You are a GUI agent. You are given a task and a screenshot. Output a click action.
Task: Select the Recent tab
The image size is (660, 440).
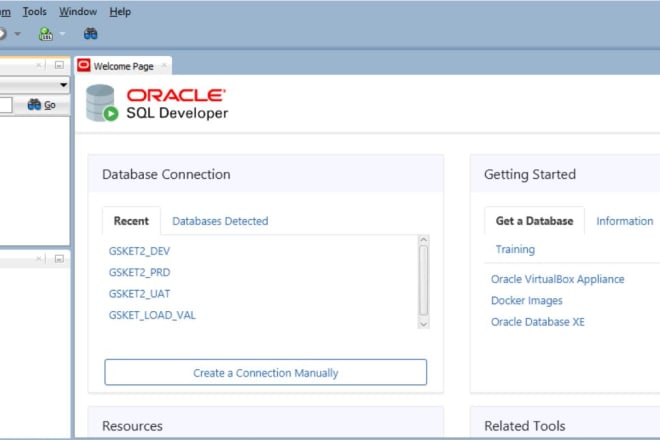click(131, 221)
